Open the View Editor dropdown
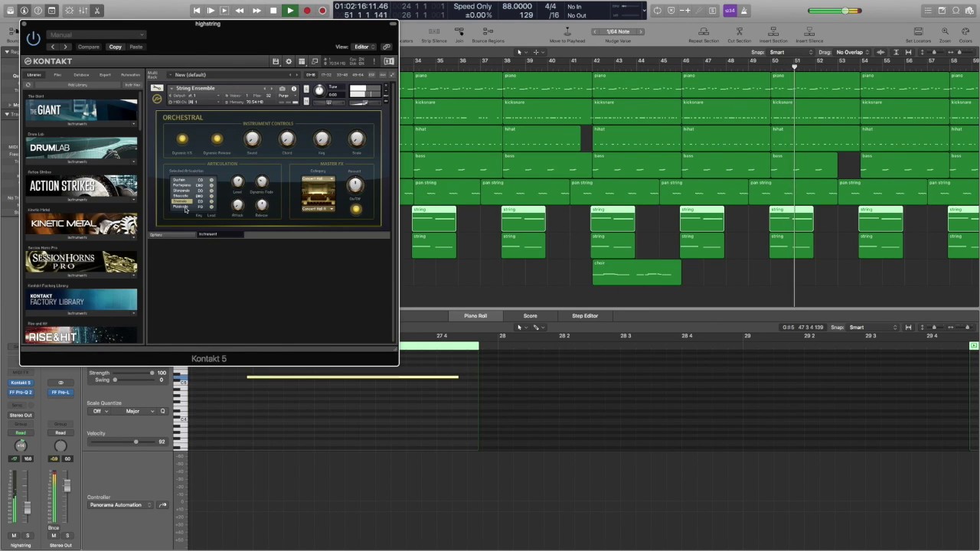The height and width of the screenshot is (551, 980). pos(364,47)
